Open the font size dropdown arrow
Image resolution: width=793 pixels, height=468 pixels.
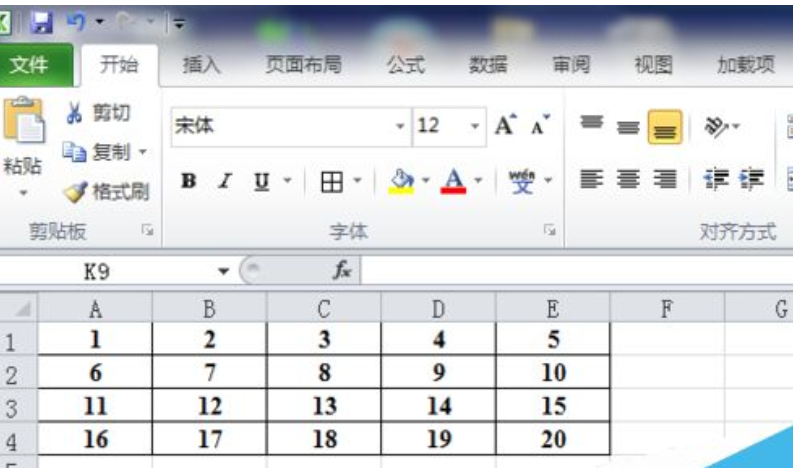(x=475, y=126)
